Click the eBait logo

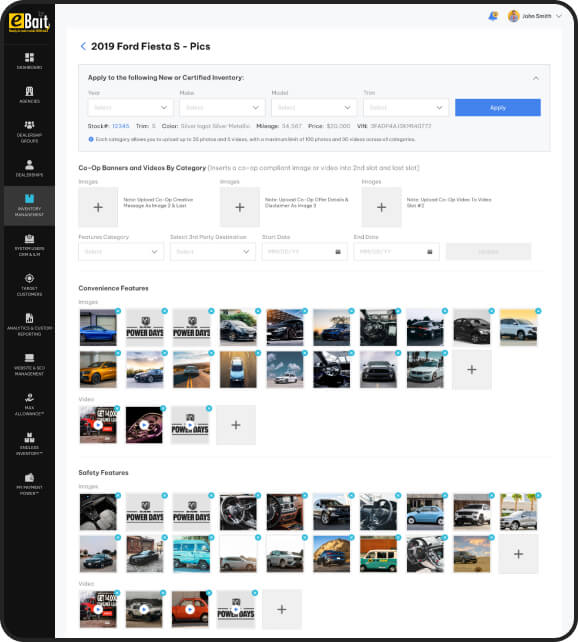click(29, 23)
